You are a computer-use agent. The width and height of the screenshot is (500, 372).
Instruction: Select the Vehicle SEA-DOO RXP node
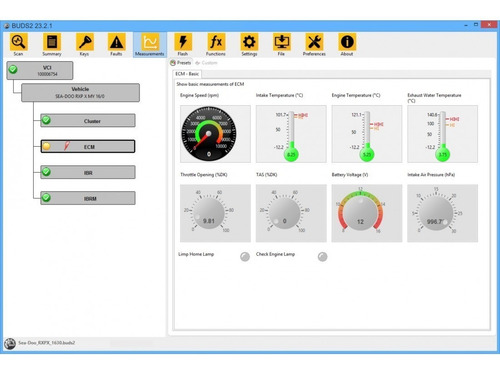[80, 92]
